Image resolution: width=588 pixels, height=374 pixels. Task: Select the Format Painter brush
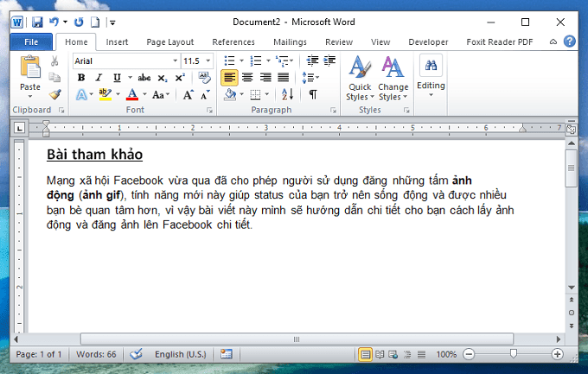tap(55, 94)
